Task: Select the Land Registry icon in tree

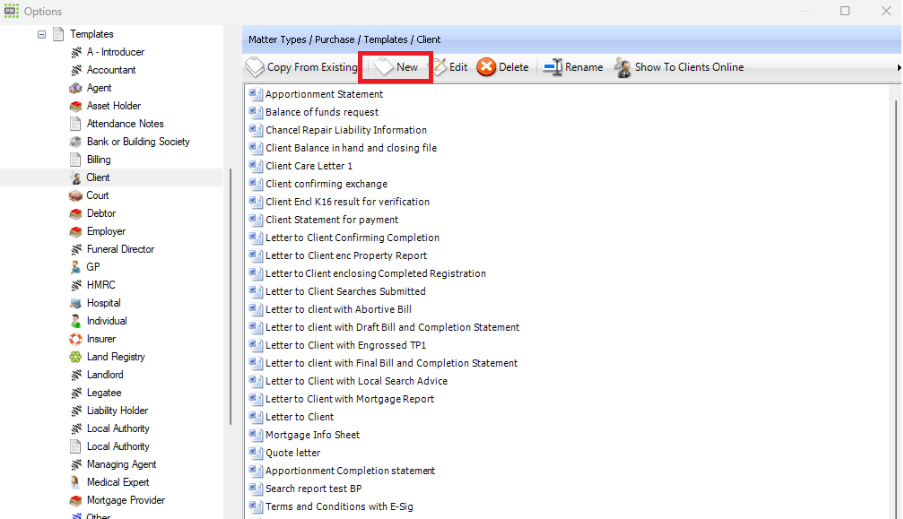Action: tap(76, 357)
